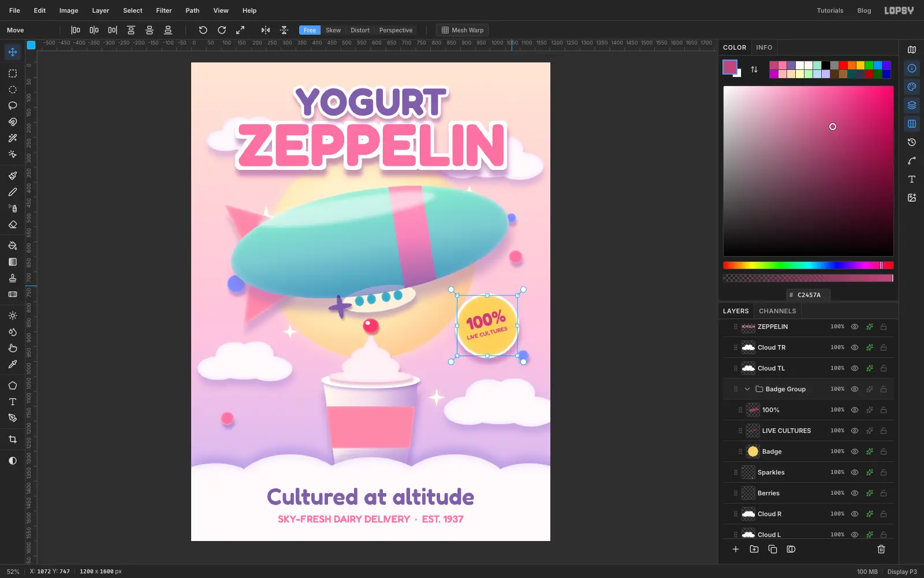Select the elliptical marquee tool

tap(13, 90)
